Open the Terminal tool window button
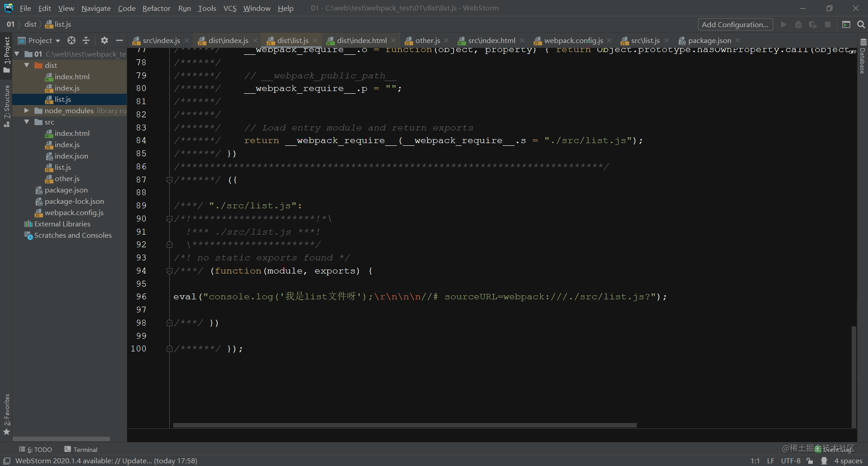The height and width of the screenshot is (466, 868). tap(81, 449)
